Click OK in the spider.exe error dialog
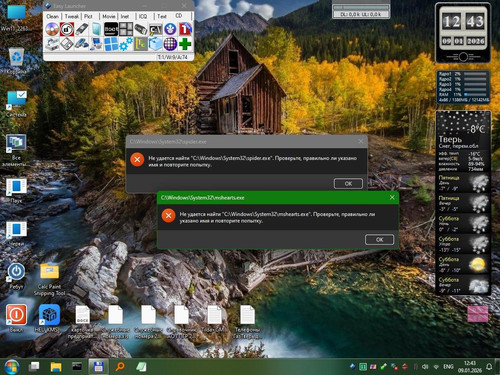Image resolution: width=500 pixels, height=375 pixels. point(348,183)
